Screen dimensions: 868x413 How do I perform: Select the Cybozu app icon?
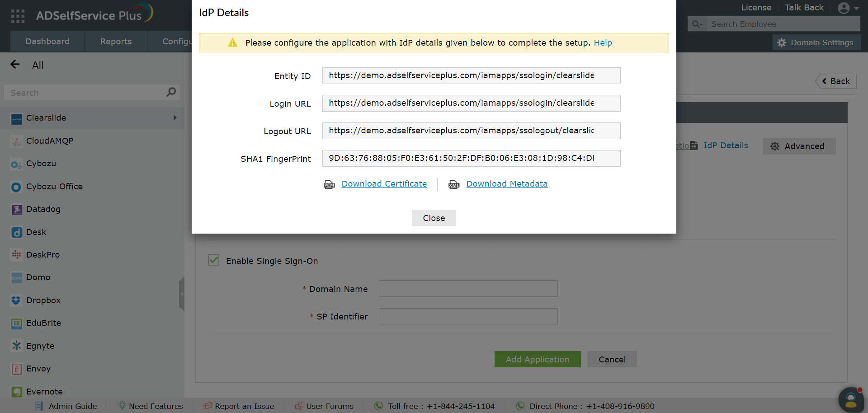point(17,164)
